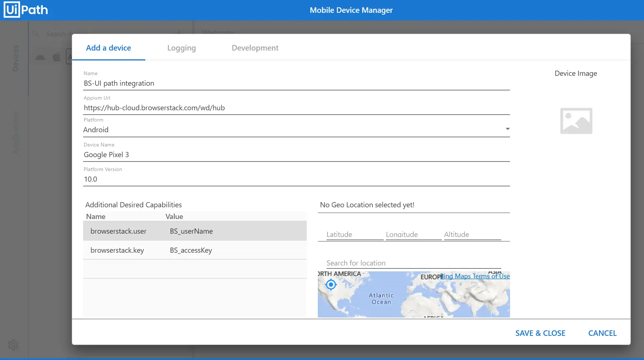
Task: Click the Android filter icon
Action: click(x=40, y=57)
